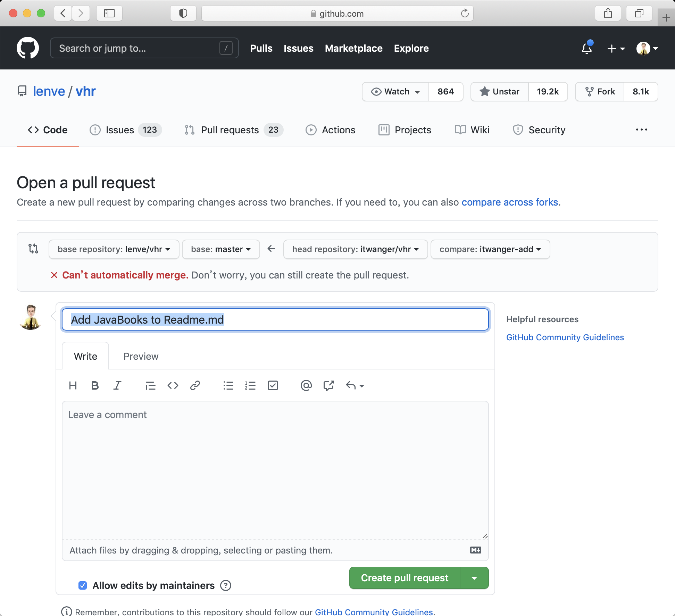The height and width of the screenshot is (616, 675).
Task: Follow the compare across forks link
Action: coord(509,202)
